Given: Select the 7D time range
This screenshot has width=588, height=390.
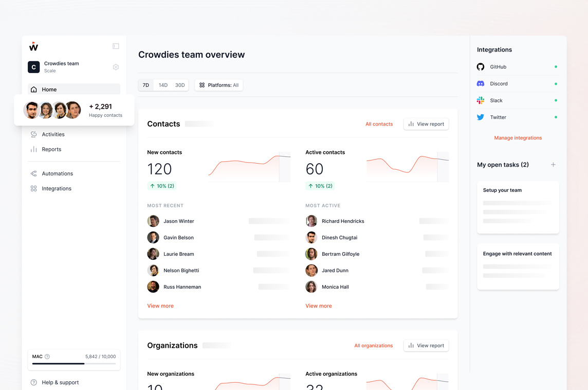Looking at the screenshot, I should (x=146, y=85).
